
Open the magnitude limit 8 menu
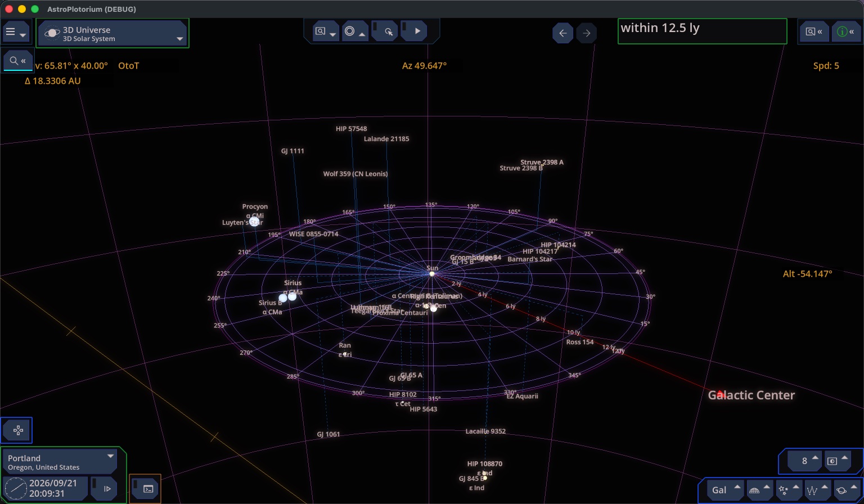804,461
